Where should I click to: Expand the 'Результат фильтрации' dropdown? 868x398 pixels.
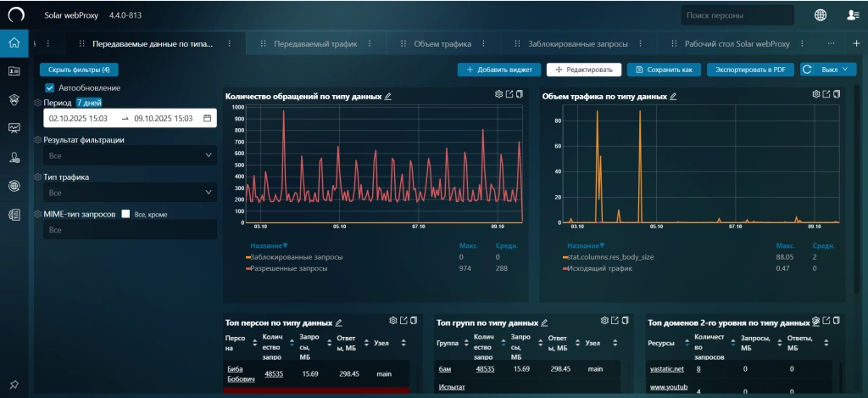pyautogui.click(x=131, y=156)
